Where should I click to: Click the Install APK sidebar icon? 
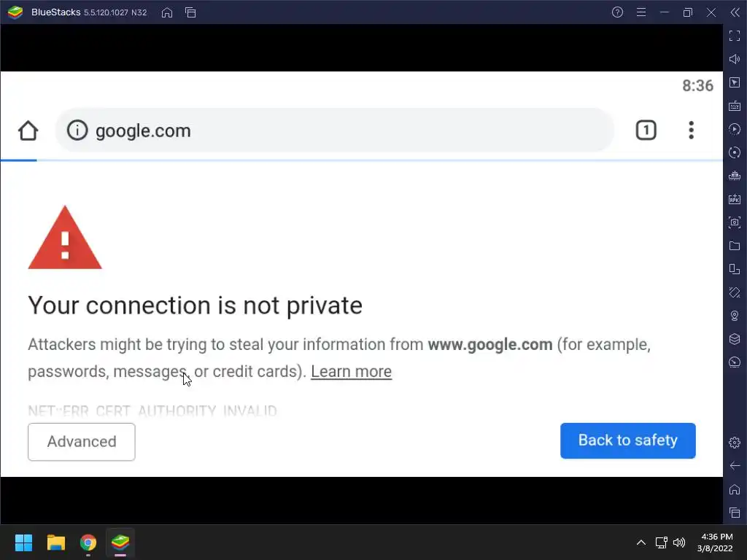tap(735, 199)
